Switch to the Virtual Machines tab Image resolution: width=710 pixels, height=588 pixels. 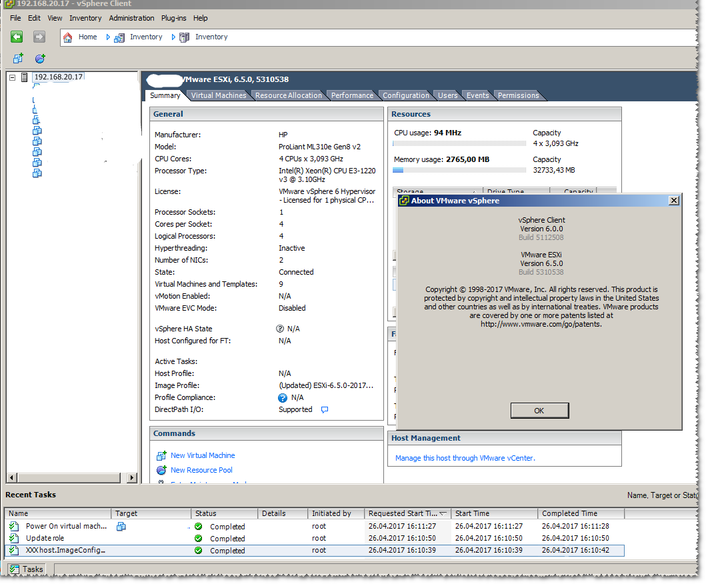pos(219,95)
